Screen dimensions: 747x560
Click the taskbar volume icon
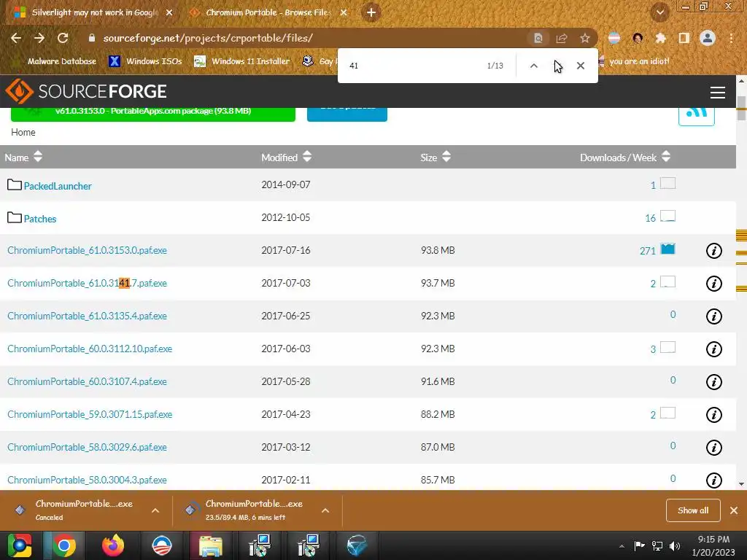675,546
